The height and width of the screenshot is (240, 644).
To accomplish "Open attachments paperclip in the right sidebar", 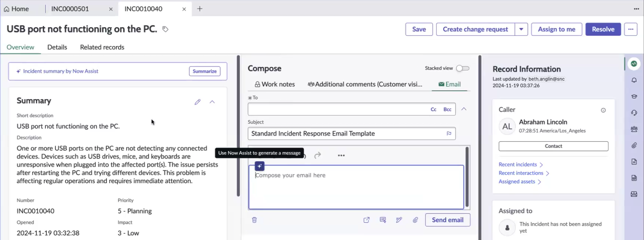I will 634,146.
